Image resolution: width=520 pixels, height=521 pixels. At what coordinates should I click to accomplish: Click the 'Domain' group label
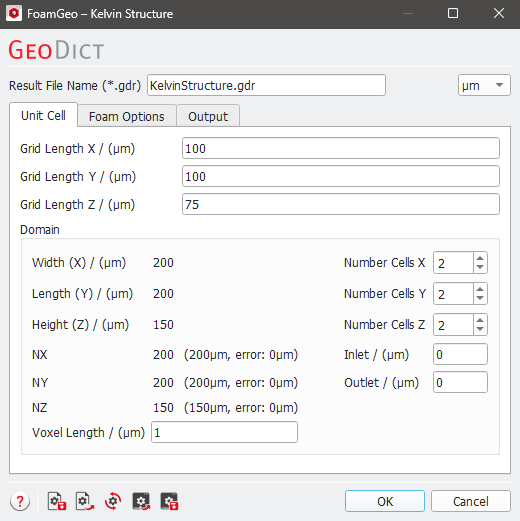click(40, 230)
